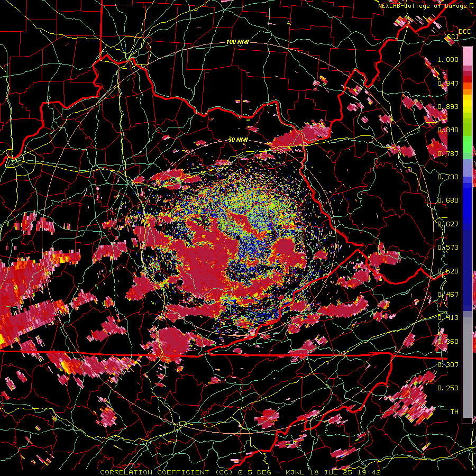Screen dimensions: 476x476
Task: Click the 0.893 scale value
Action: coord(448,106)
